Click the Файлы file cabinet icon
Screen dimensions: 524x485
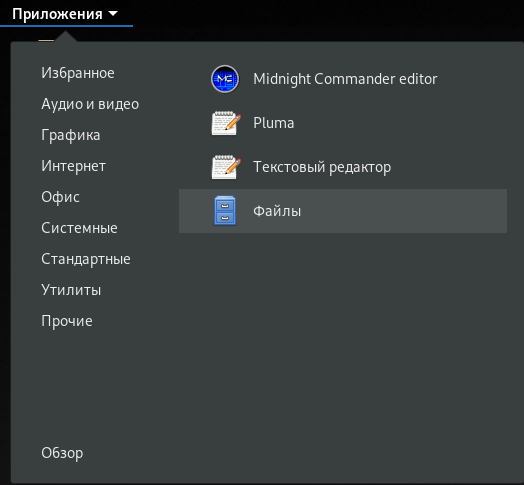(x=225, y=211)
